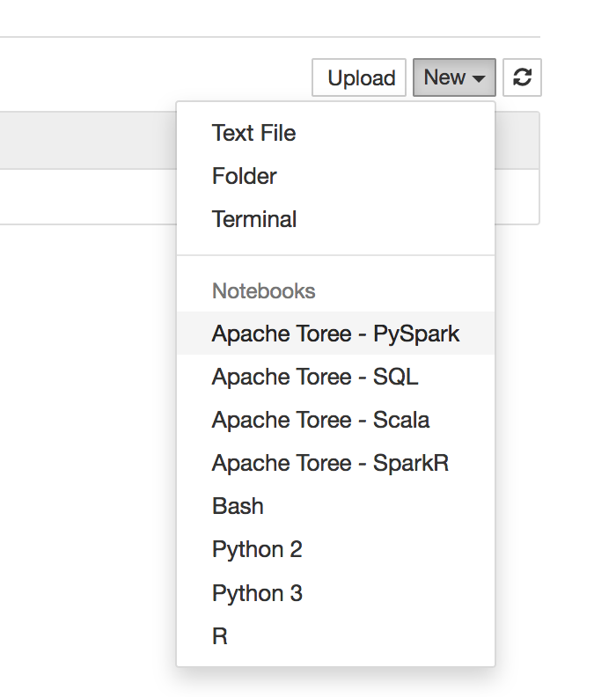Collapse the New dropdown menu
Image resolution: width=616 pixels, height=697 pixels.
(x=453, y=77)
